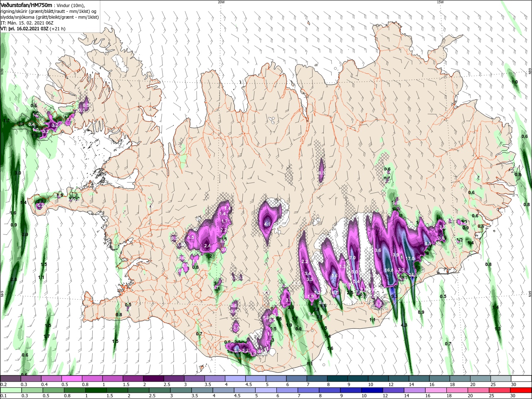Select the bright red rain swatch after 30
532x399 pixels.
click(521, 390)
